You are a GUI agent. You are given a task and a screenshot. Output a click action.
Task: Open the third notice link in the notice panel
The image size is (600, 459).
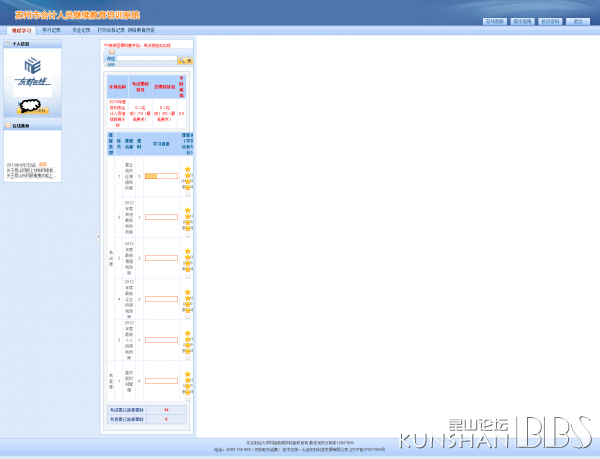[x=32, y=176]
